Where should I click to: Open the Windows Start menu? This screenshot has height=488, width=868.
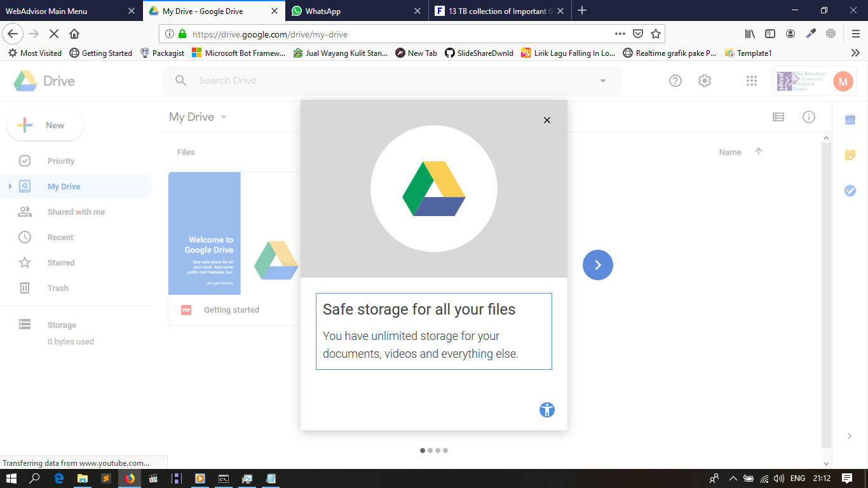click(11, 478)
